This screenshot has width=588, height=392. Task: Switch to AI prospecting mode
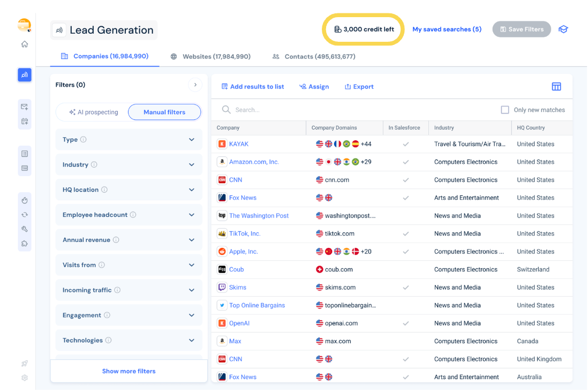[x=94, y=112]
